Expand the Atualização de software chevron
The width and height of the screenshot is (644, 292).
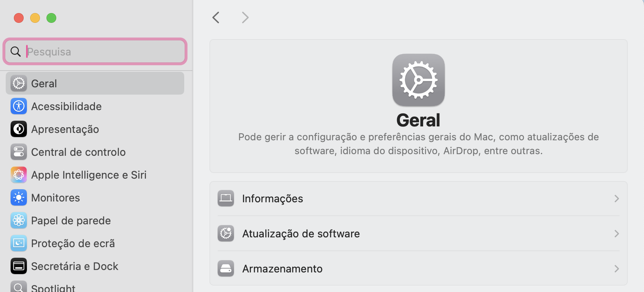617,233
